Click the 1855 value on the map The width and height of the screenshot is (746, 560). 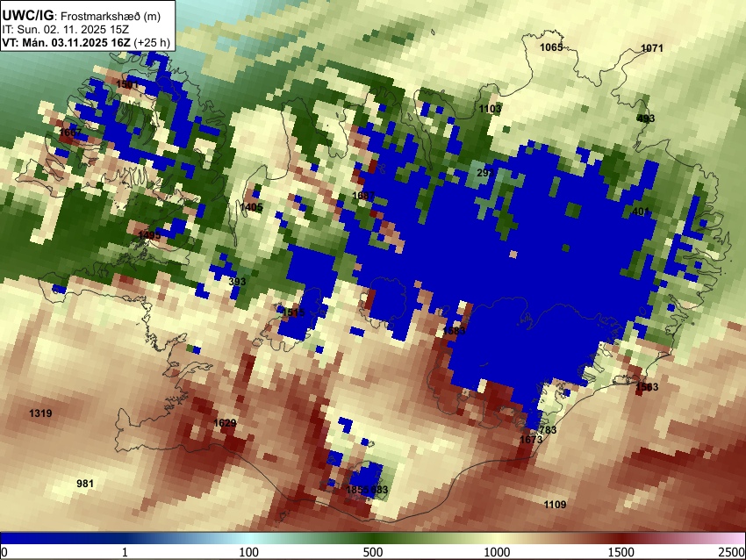[357, 490]
